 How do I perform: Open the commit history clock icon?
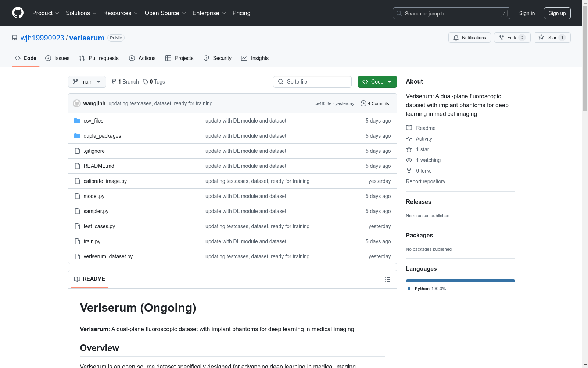coord(363,103)
